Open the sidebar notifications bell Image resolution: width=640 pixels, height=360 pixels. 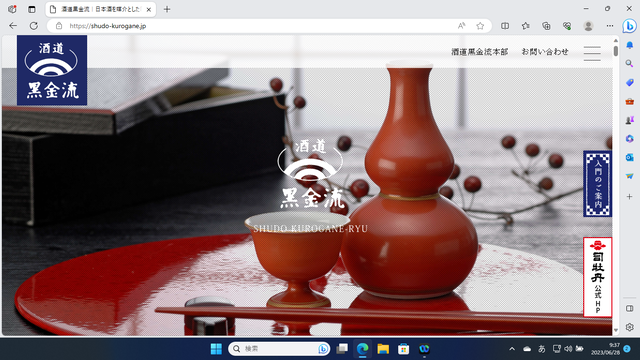pos(629,45)
